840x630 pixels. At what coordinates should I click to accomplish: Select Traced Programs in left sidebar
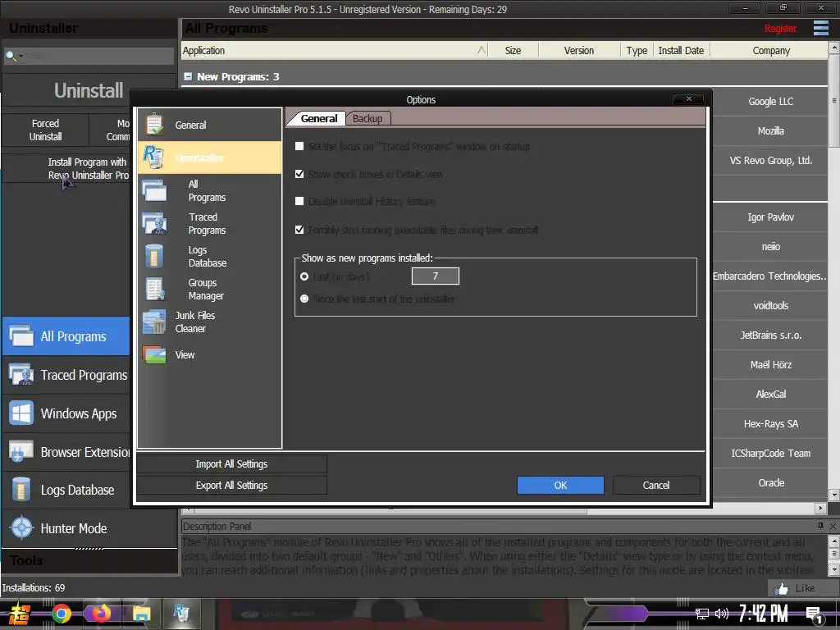tap(66, 374)
